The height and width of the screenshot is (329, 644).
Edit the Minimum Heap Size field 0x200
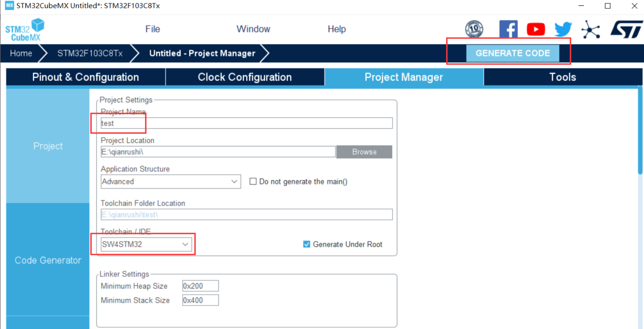click(x=200, y=286)
